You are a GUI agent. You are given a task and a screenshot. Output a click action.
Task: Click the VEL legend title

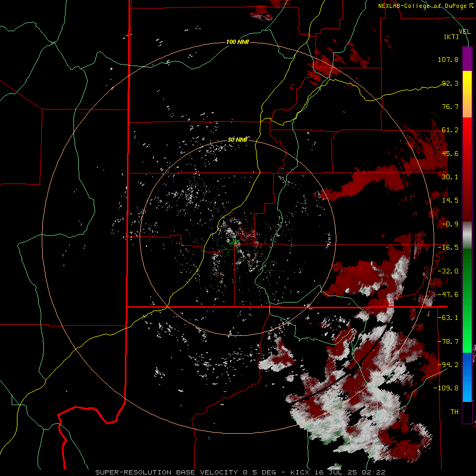click(x=464, y=32)
